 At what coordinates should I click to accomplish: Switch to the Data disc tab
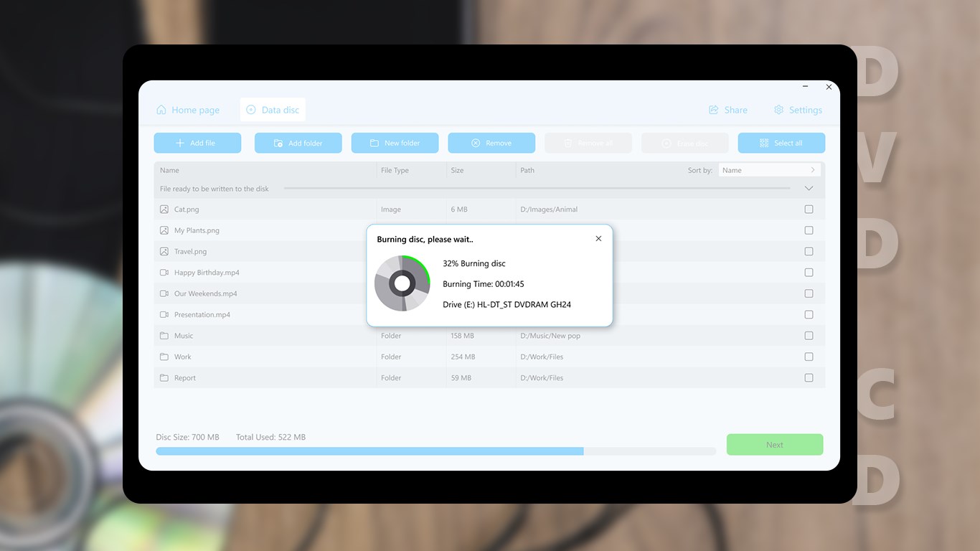[273, 110]
